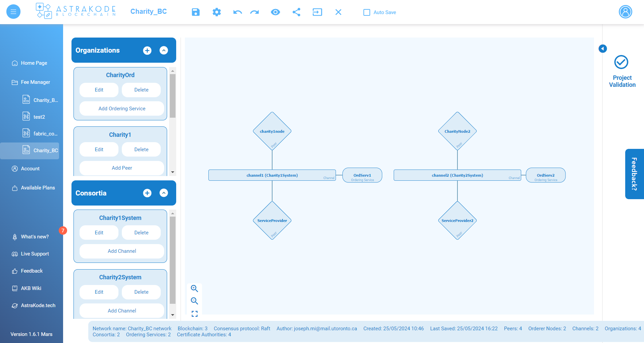Viewport: 644px width, 343px height.
Task: Open the Charity_B... project file
Action: click(40, 100)
